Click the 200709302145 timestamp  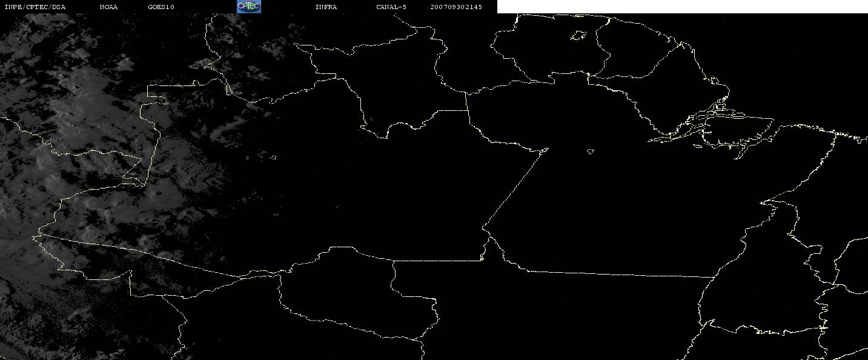456,7
